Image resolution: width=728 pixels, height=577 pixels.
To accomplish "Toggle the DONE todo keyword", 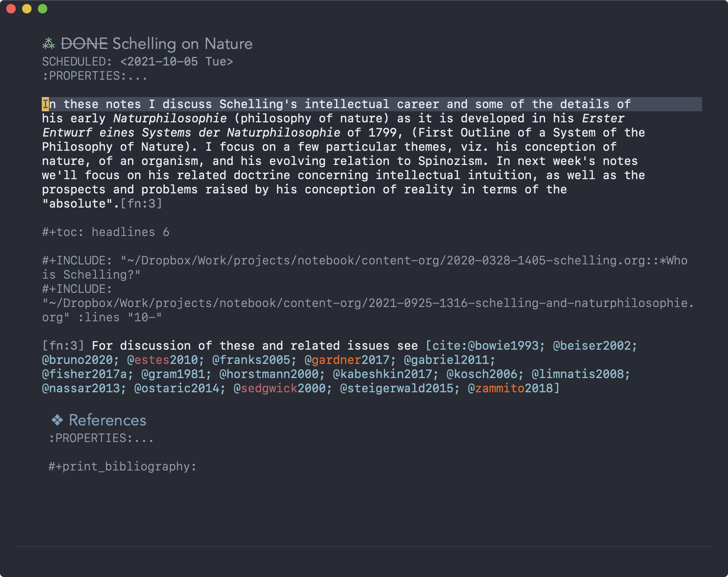I will click(84, 44).
